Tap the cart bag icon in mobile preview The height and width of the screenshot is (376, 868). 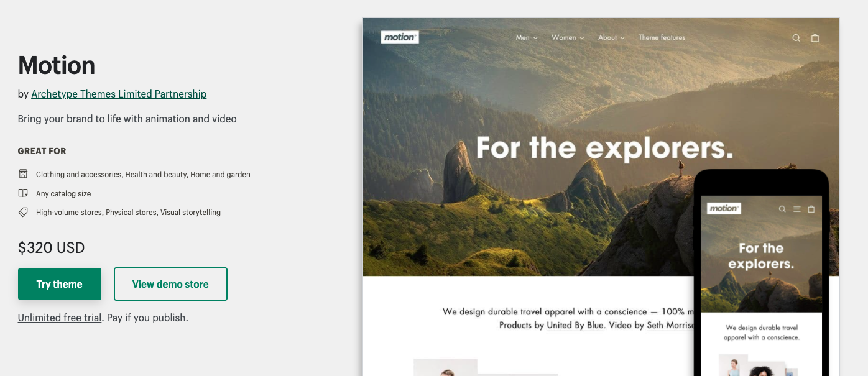[x=811, y=209]
